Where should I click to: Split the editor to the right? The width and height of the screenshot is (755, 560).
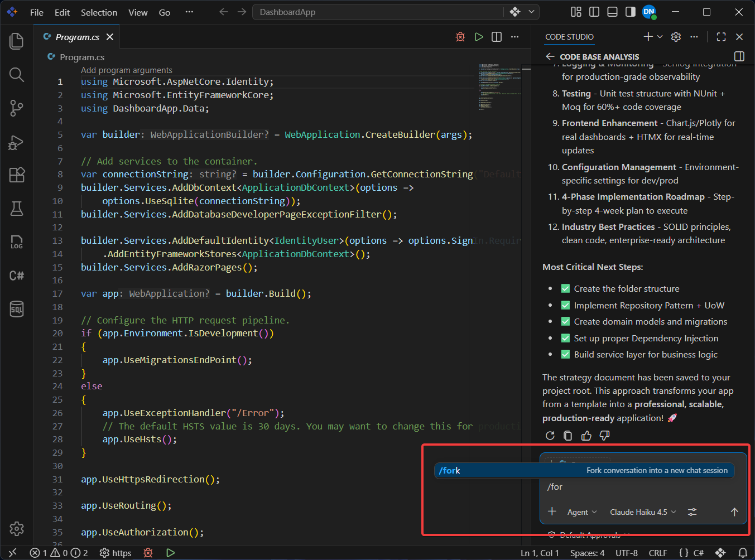[497, 37]
